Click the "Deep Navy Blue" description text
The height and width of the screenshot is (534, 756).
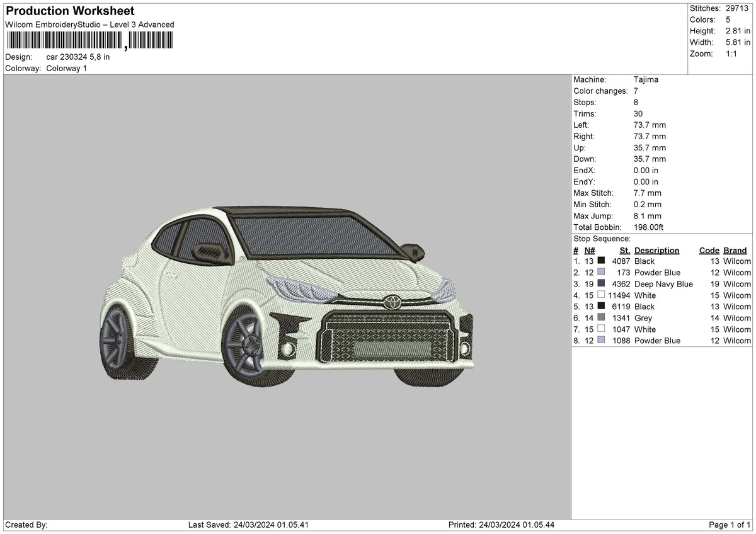663,283
